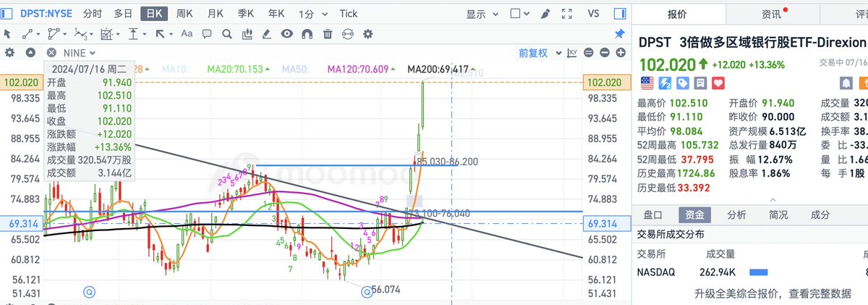The image size is (868, 305).
Task: Click the bell price alert icon
Action: [x=846, y=83]
